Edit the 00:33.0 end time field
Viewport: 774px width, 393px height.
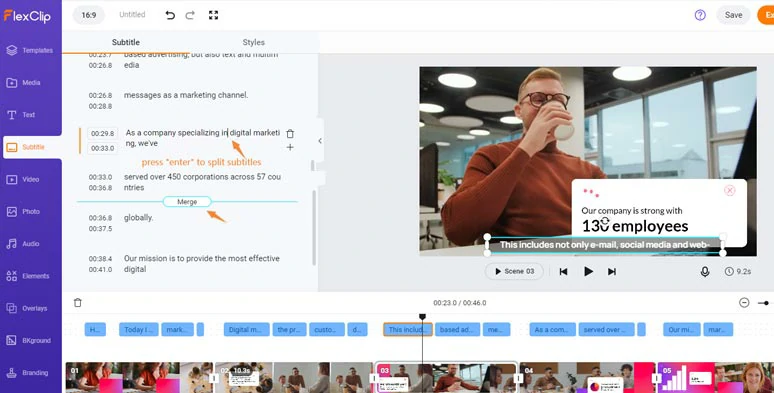(103, 148)
